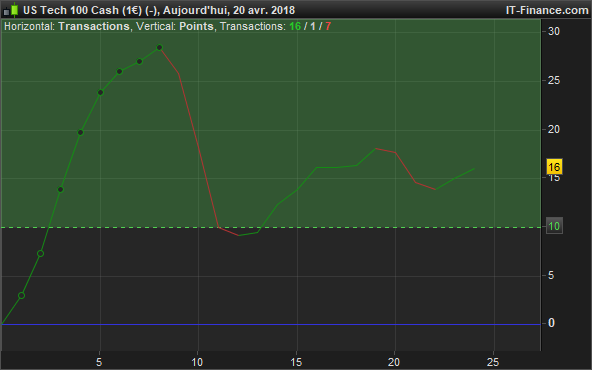Click the green 16 winning transactions count

click(x=295, y=26)
